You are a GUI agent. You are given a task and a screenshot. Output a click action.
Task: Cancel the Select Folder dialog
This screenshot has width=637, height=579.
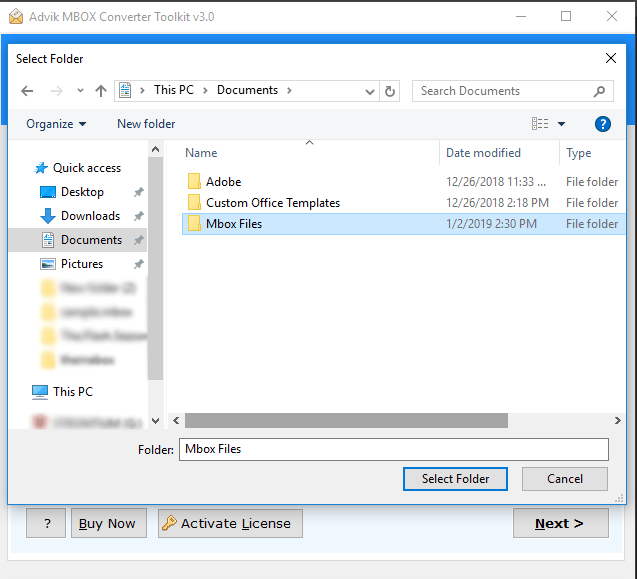pyautogui.click(x=565, y=479)
